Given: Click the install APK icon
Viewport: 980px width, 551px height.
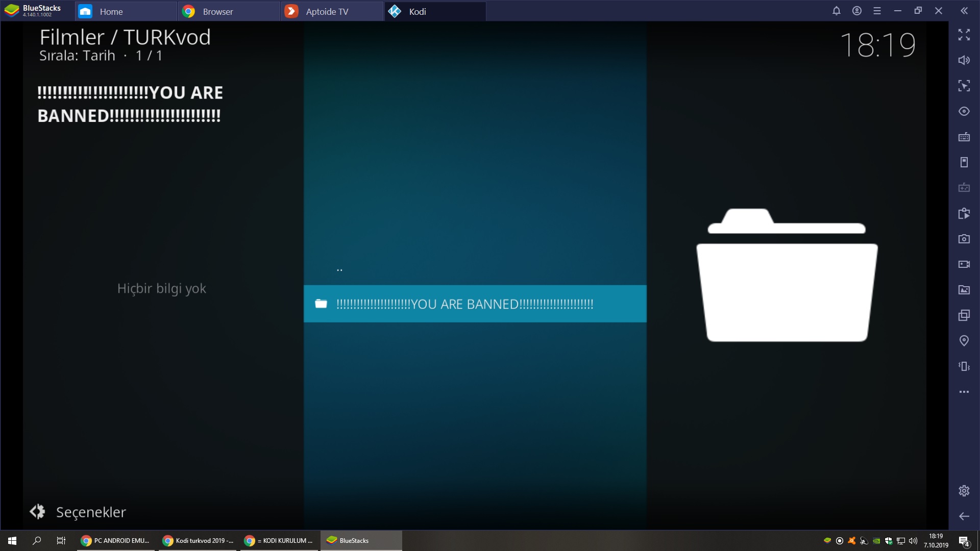Looking at the screenshot, I should pyautogui.click(x=964, y=213).
